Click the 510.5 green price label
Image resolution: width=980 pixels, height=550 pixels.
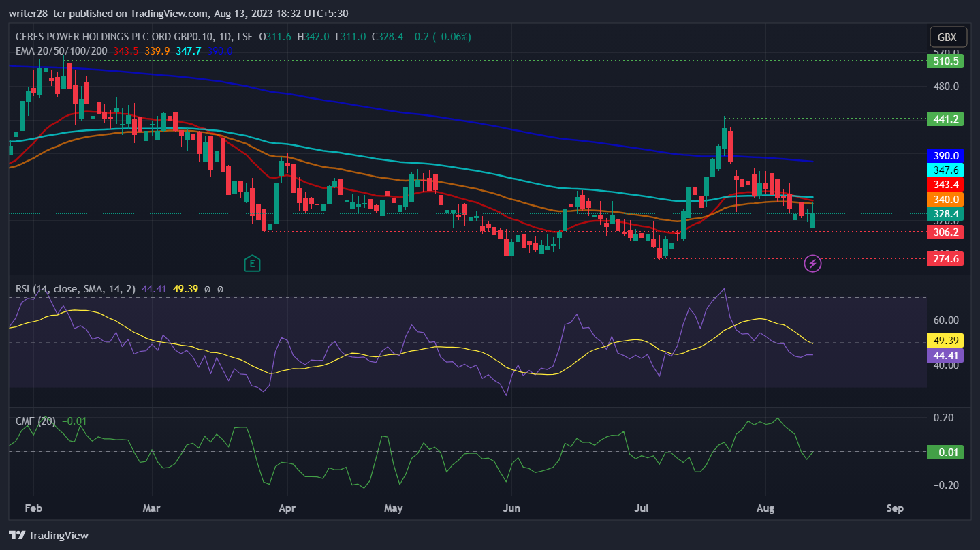(945, 61)
